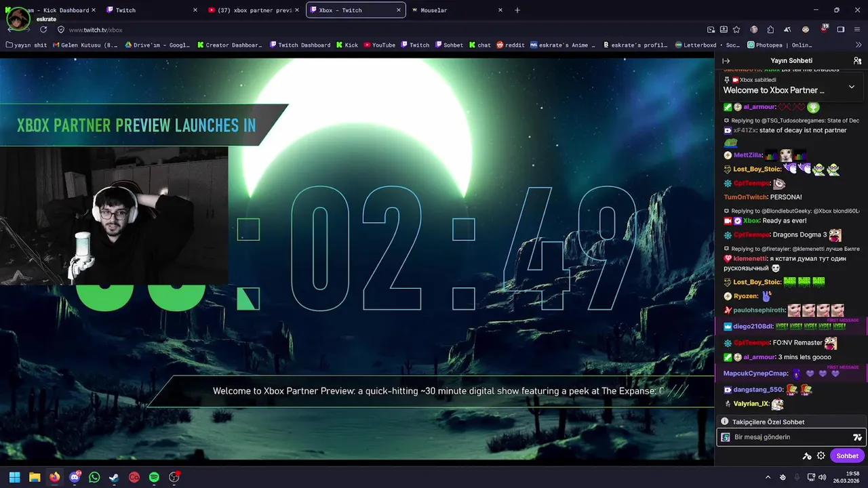The image size is (868, 488).
Task: Click the Bir mesaj gönderin input
Action: tap(791, 437)
